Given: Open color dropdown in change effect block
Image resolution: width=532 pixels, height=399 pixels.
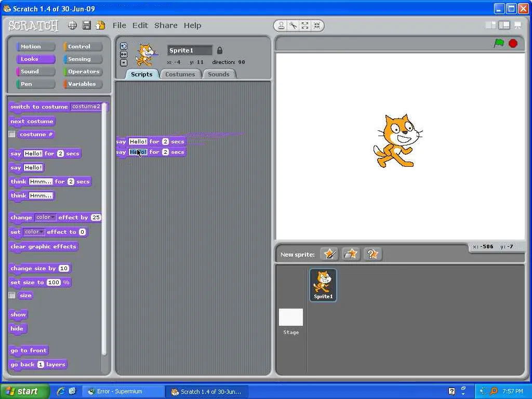Looking at the screenshot, I should click(45, 217).
